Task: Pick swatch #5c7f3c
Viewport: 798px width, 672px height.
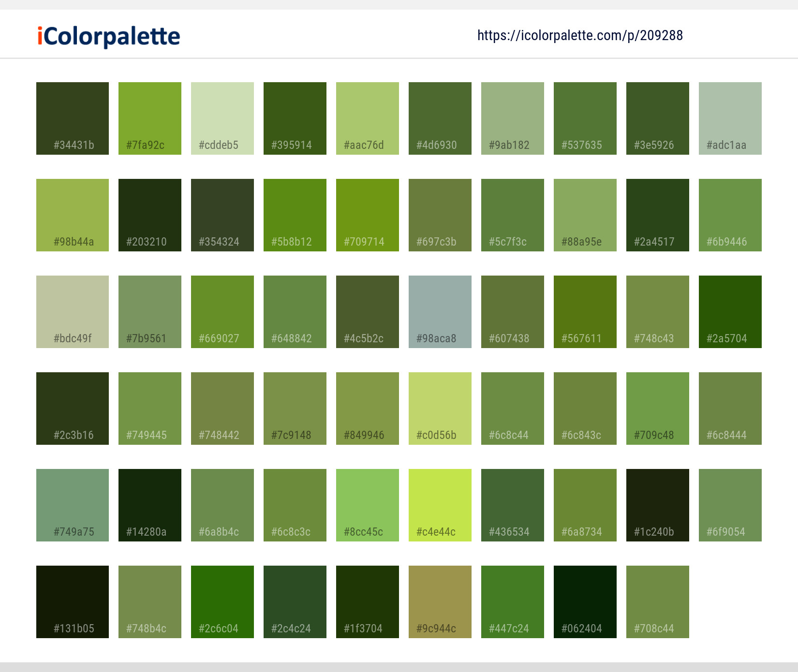Action: [x=513, y=215]
